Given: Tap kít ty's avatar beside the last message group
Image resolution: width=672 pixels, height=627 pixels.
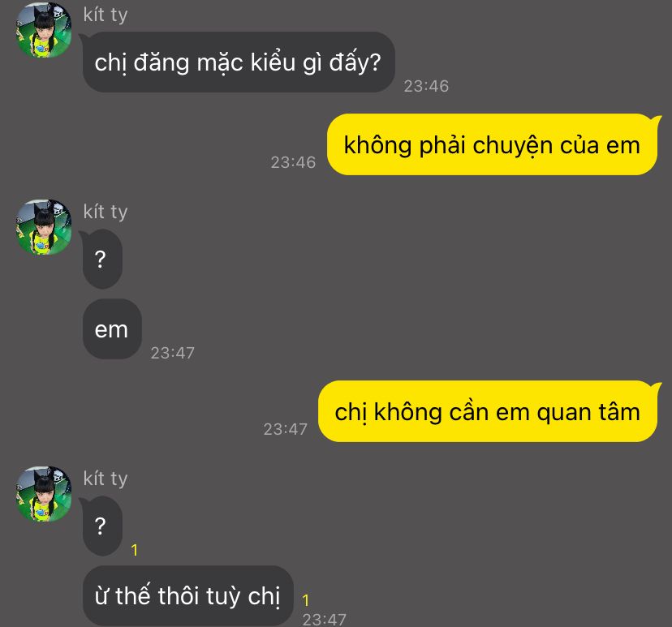Looking at the screenshot, I should click(44, 494).
